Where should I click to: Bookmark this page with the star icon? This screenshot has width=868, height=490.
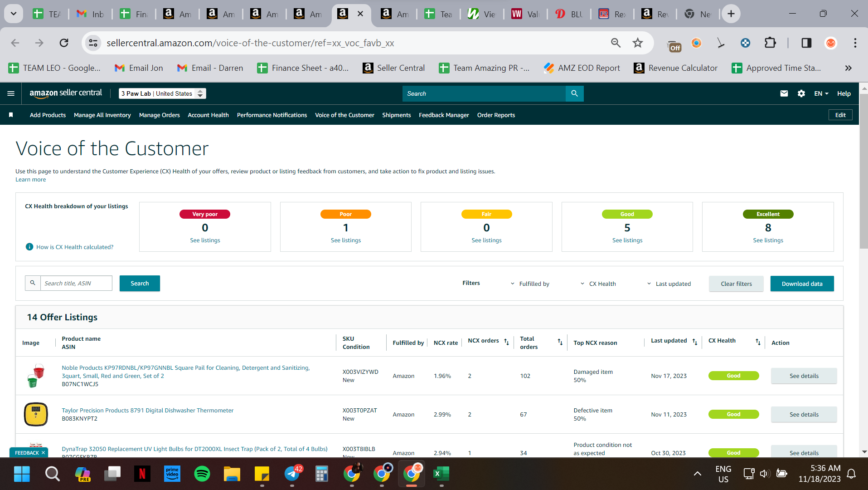638,43
